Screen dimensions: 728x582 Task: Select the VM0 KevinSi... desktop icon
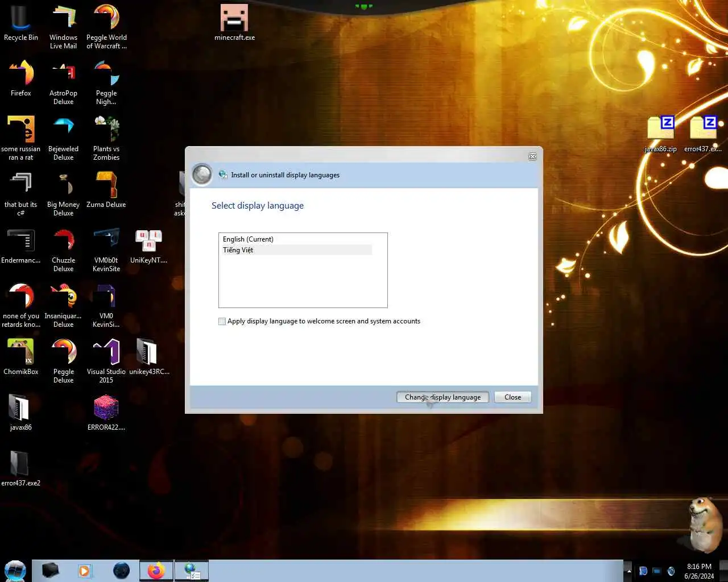[x=106, y=306]
